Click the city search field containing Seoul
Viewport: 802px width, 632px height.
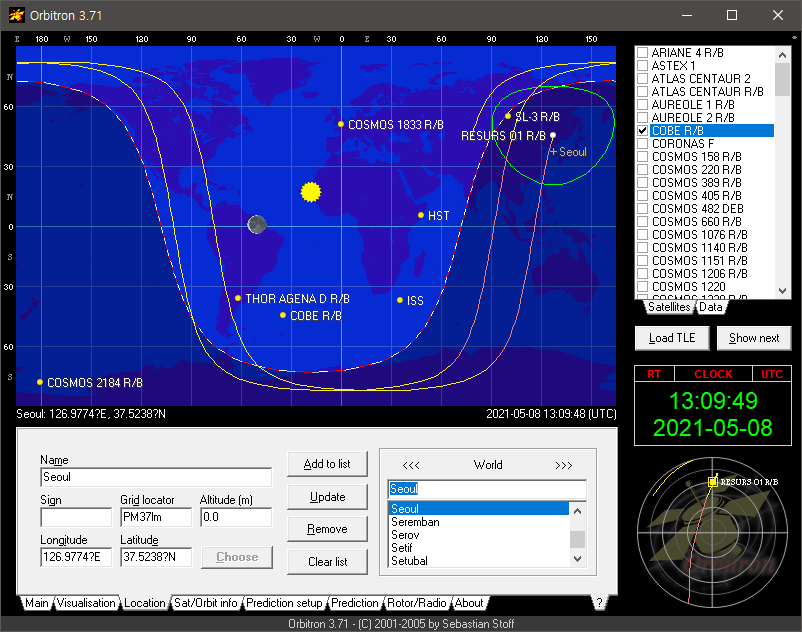pos(487,489)
